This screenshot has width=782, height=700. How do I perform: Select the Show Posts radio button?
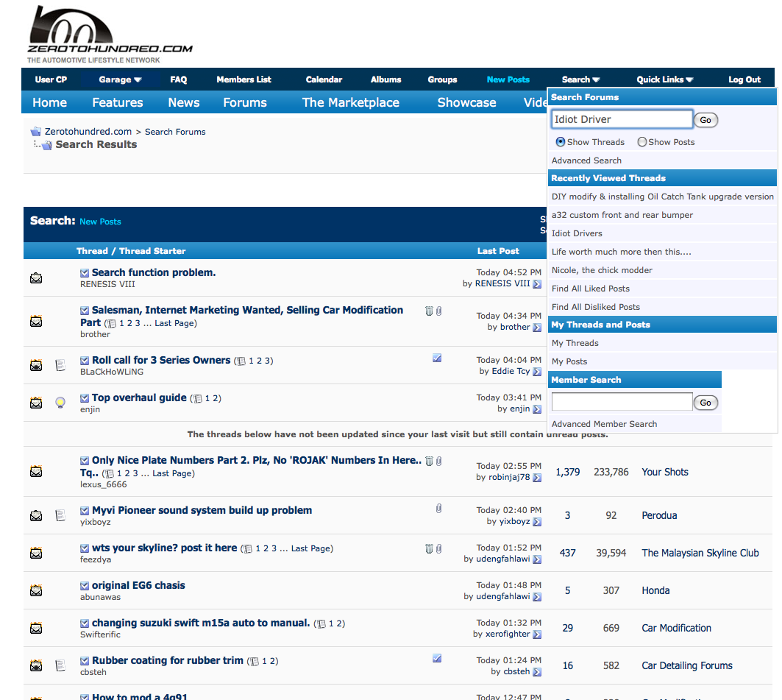pos(642,142)
